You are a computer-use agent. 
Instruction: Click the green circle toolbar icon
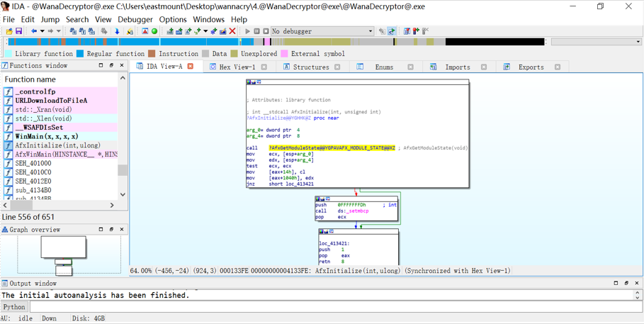pos(154,31)
